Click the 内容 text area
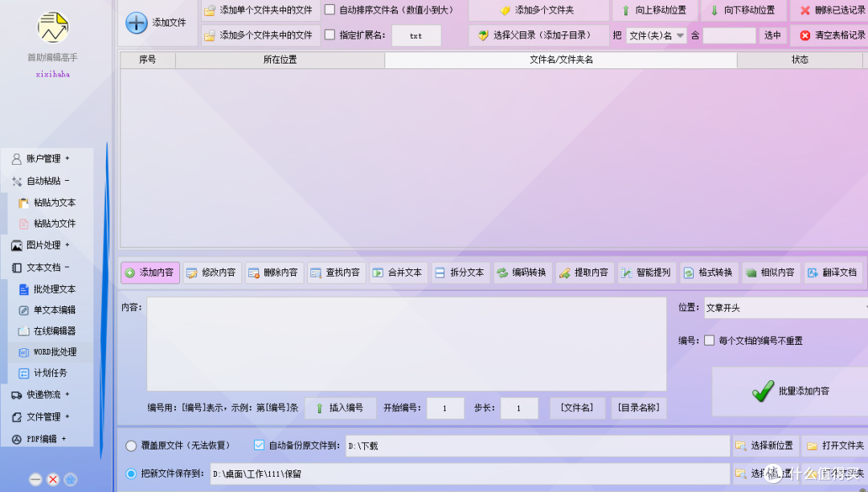The image size is (868, 492). coord(407,344)
